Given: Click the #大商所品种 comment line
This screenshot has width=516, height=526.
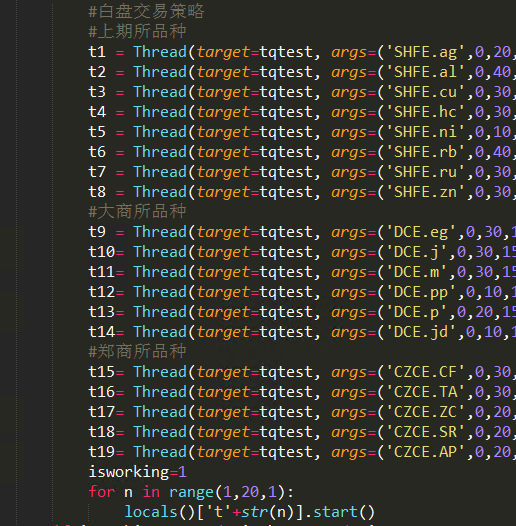Looking at the screenshot, I should coord(137,212).
